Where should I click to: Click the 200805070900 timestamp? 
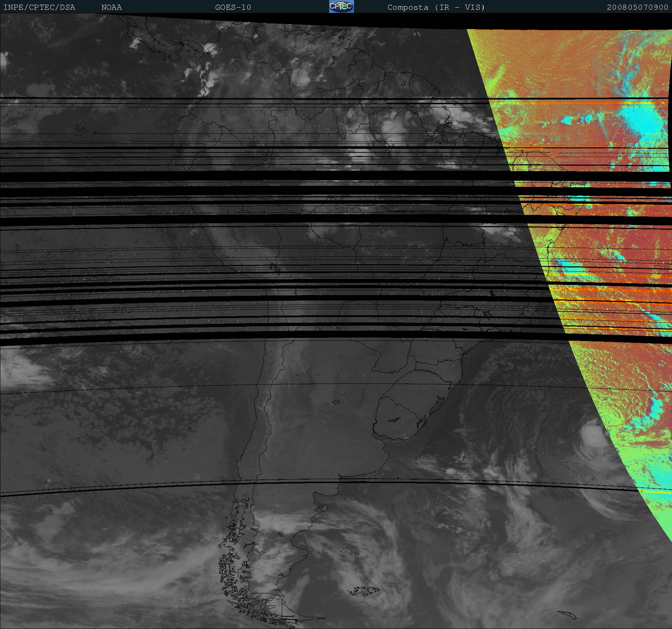click(637, 8)
